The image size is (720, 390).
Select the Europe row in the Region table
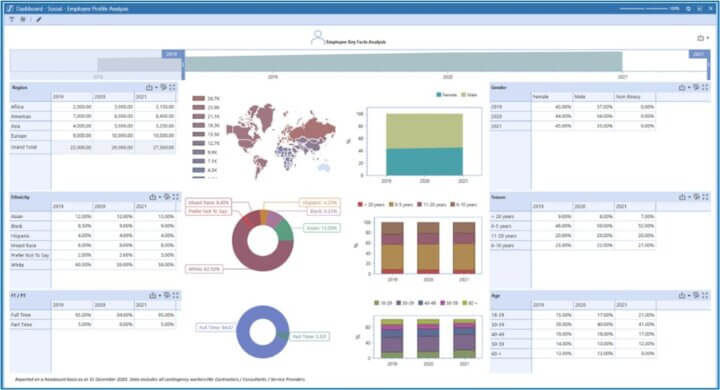click(93, 136)
